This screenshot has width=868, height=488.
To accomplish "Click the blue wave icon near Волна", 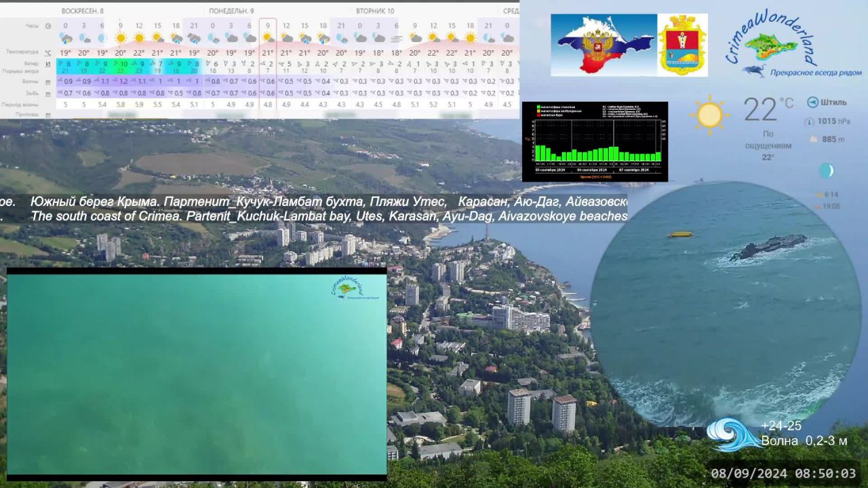I will point(733,434).
